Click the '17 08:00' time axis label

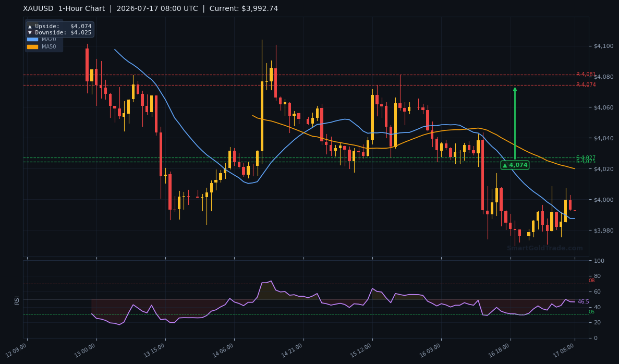coord(563,350)
